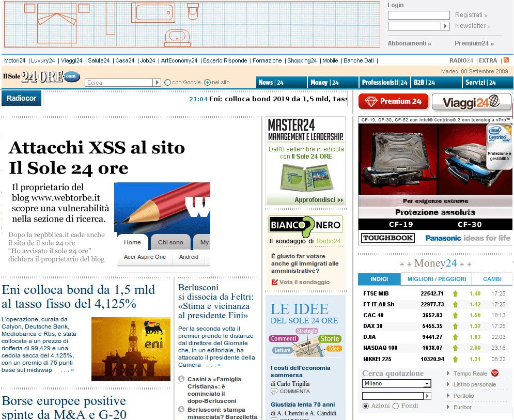
Task: Click the NIKKEI 225 green up arrow
Action: (455, 360)
